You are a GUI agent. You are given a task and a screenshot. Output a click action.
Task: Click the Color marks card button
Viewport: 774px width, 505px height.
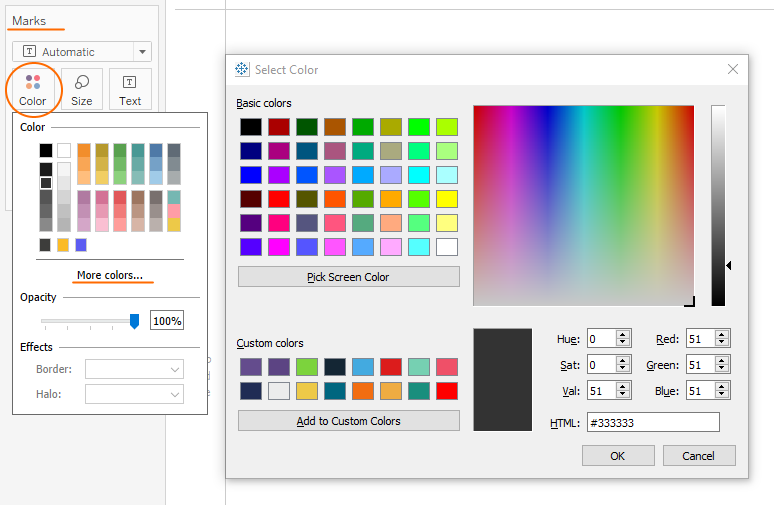(x=33, y=88)
